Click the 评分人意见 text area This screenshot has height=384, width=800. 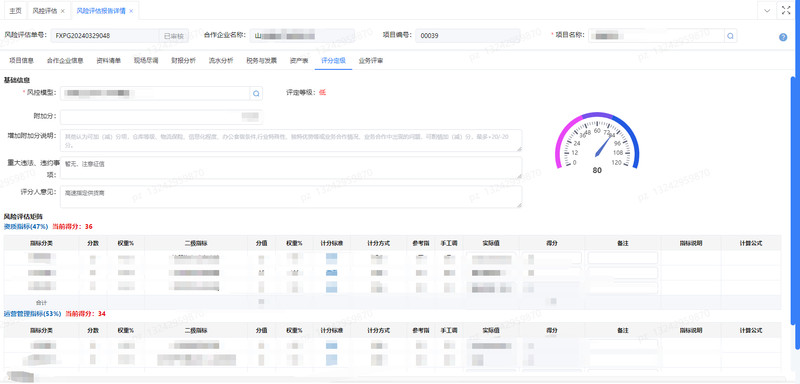[291, 197]
